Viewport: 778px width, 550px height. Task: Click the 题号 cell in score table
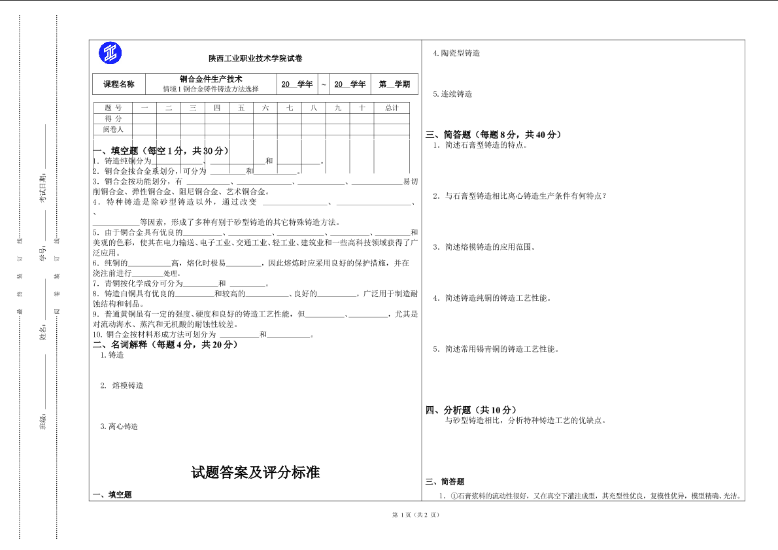tap(113, 108)
